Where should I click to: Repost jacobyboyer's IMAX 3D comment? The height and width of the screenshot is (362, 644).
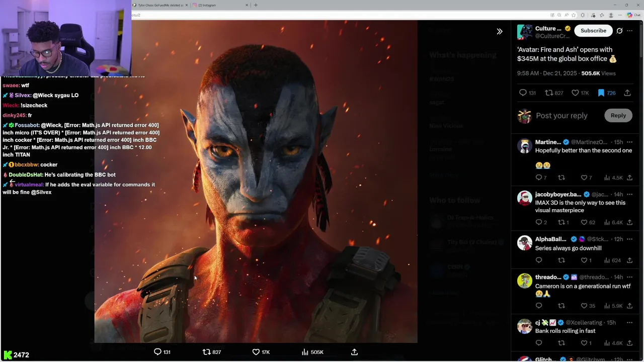tap(563, 222)
